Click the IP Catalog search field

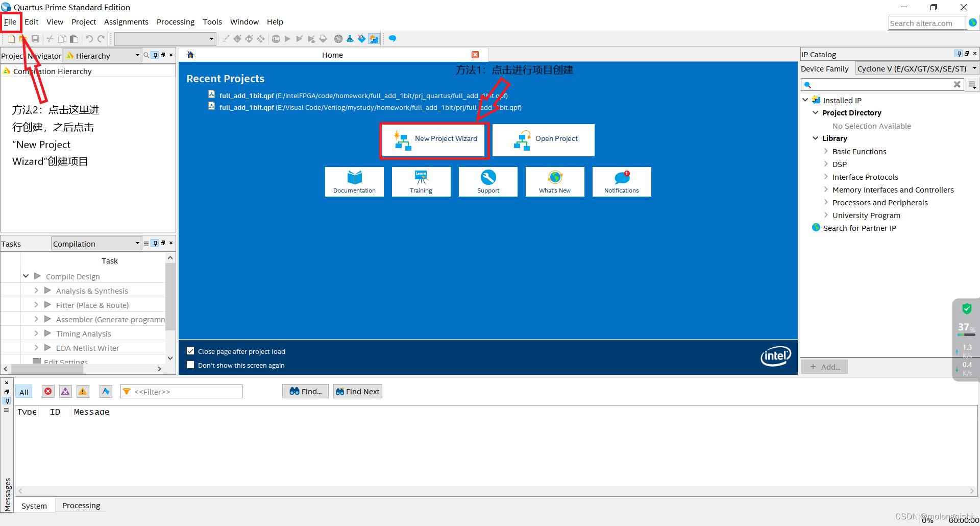click(x=883, y=85)
